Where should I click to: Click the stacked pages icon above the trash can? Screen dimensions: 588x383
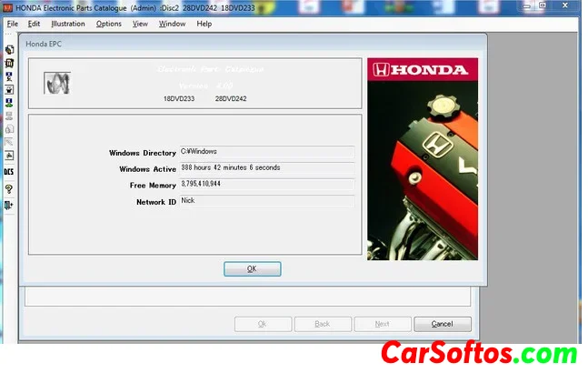coord(9,49)
